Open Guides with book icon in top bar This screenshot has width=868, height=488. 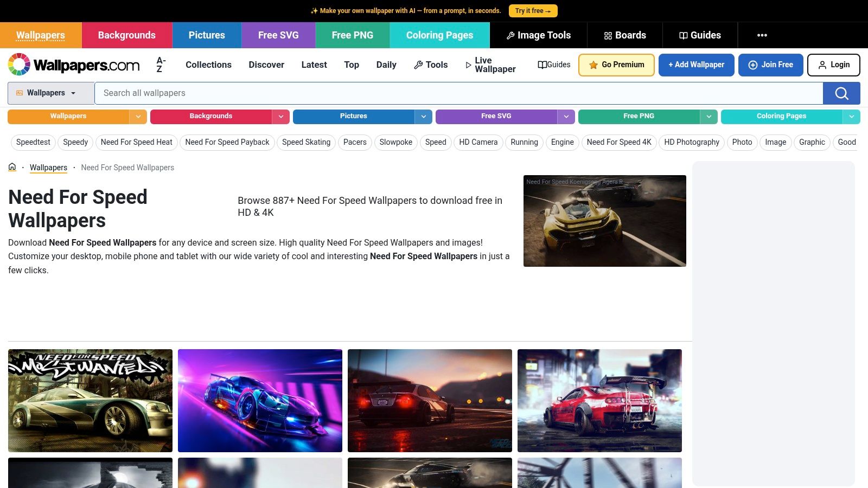coord(700,35)
